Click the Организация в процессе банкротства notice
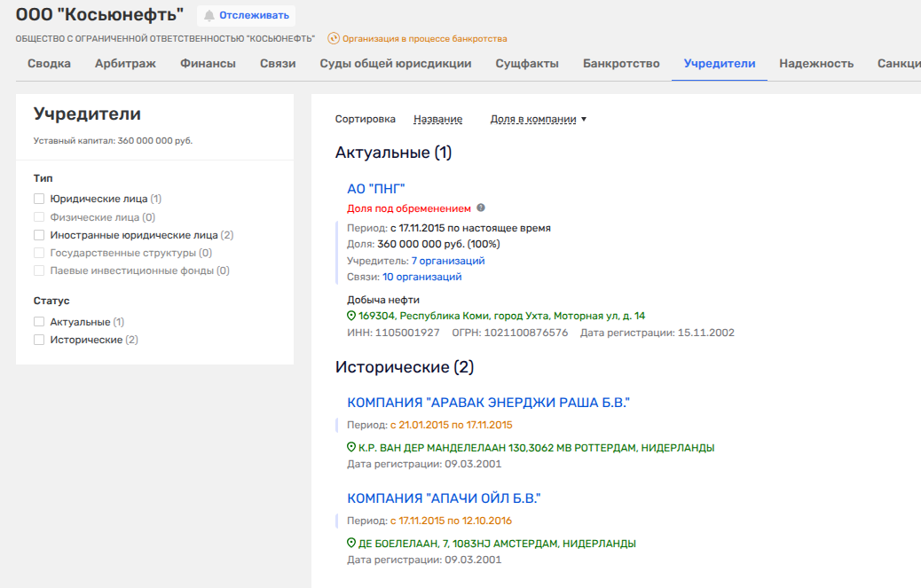Viewport: 921px width, 588px height. click(424, 39)
